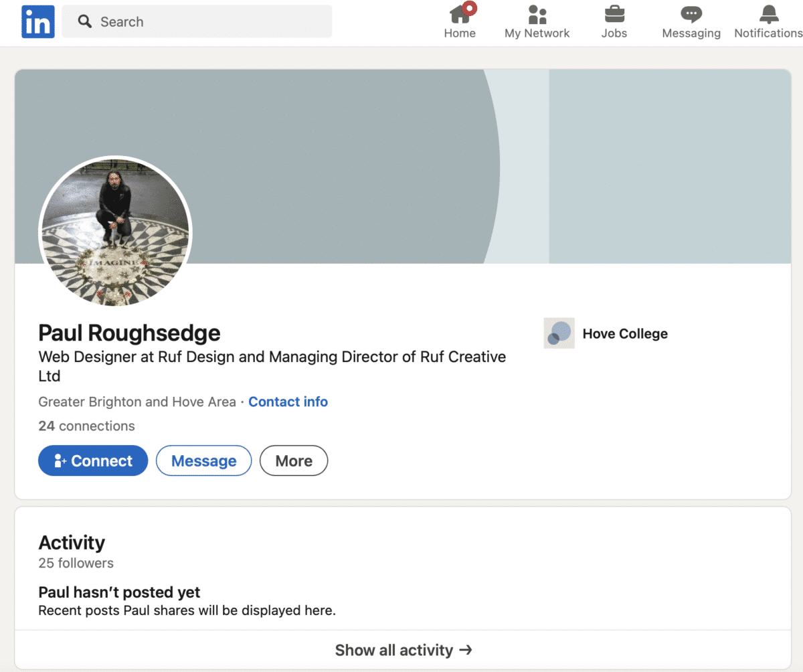
Task: Click the profile banner cover image
Action: click(x=403, y=166)
